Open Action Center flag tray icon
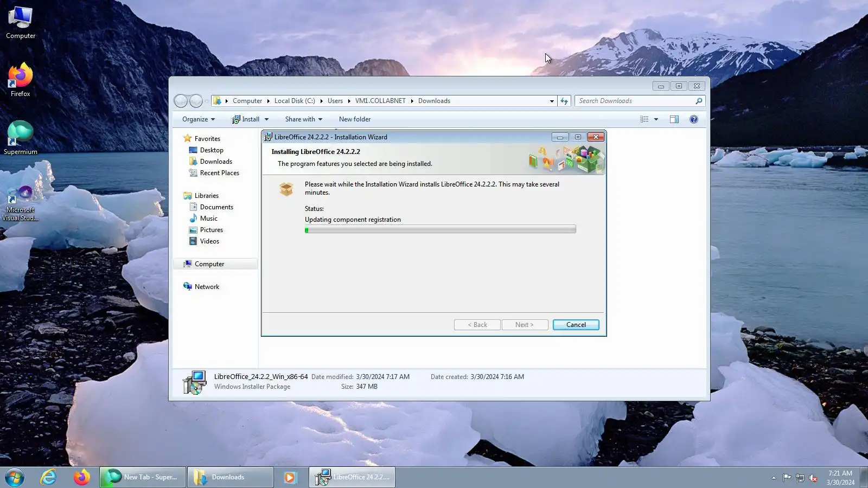This screenshot has height=488, width=868. pyautogui.click(x=787, y=478)
